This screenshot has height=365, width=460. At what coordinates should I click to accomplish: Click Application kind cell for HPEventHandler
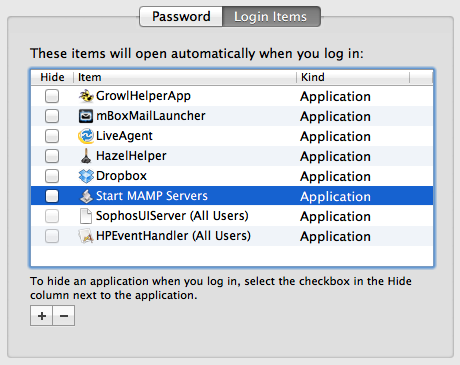tap(335, 237)
